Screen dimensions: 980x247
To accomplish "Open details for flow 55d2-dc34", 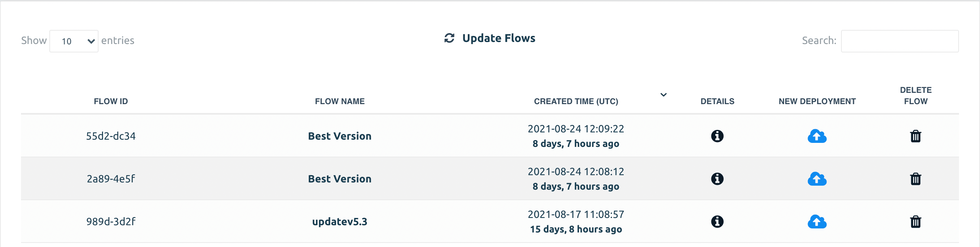I will 717,136.
